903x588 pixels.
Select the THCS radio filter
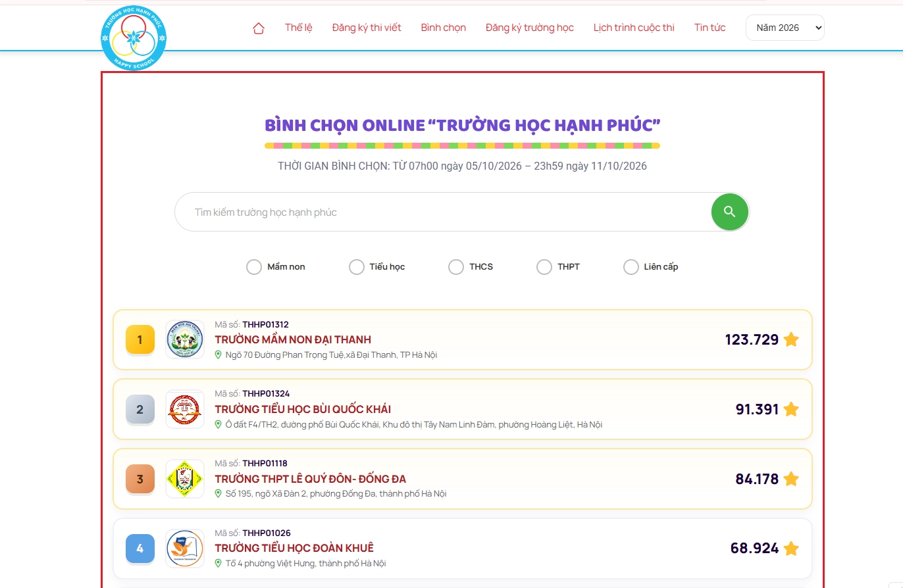[x=456, y=267]
